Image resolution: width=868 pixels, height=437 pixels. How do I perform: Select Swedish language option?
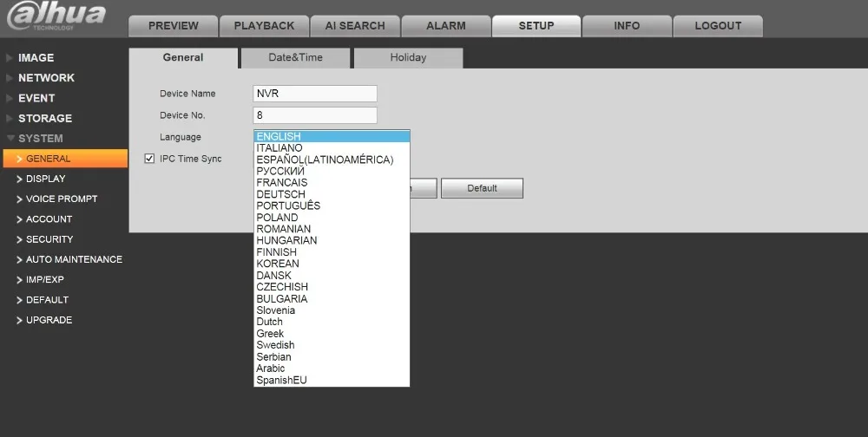[332, 345]
